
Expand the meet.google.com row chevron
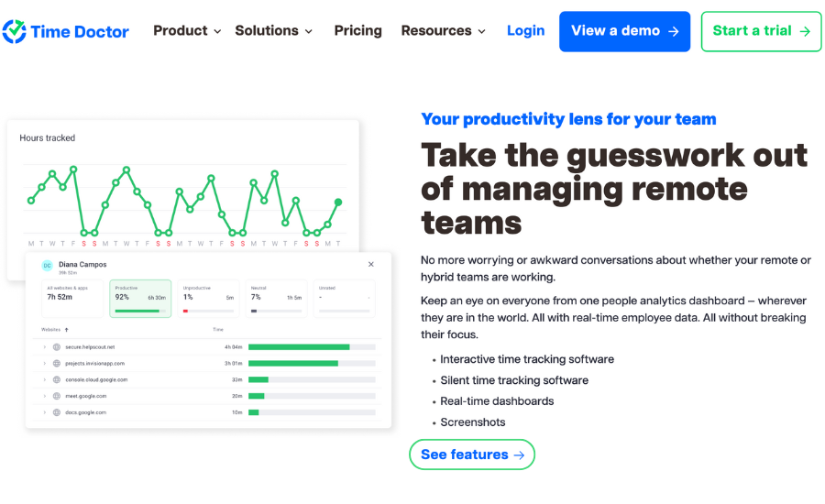click(45, 396)
